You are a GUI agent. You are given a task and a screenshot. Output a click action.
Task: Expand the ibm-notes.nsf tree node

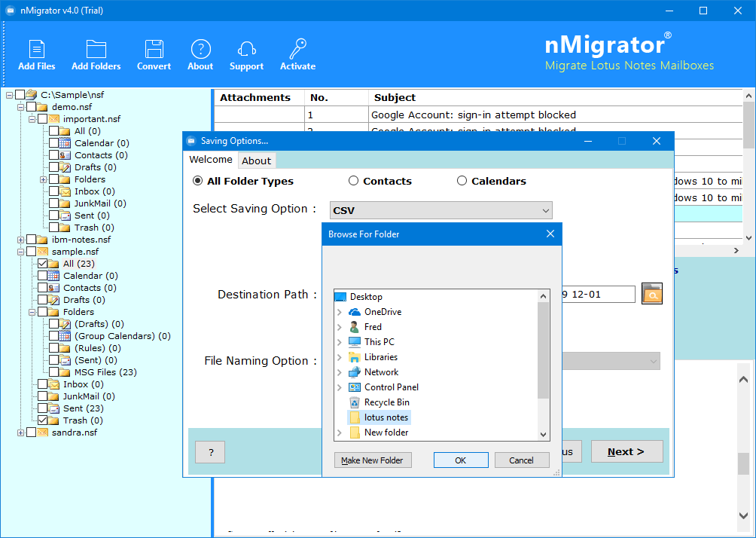(21, 240)
